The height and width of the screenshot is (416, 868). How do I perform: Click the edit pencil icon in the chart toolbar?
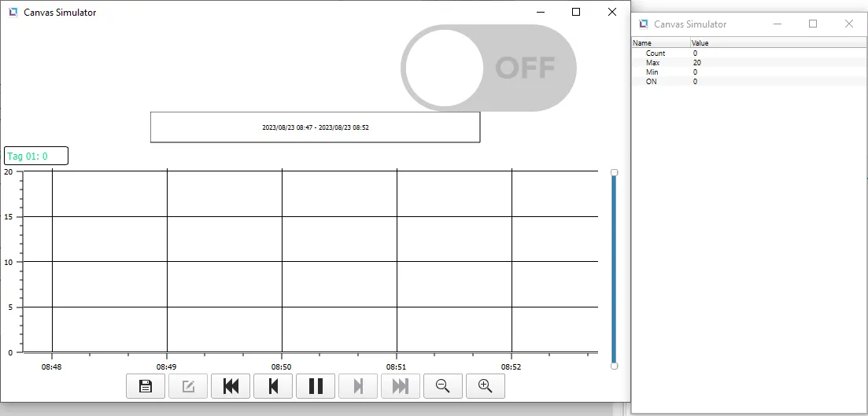[x=188, y=386]
